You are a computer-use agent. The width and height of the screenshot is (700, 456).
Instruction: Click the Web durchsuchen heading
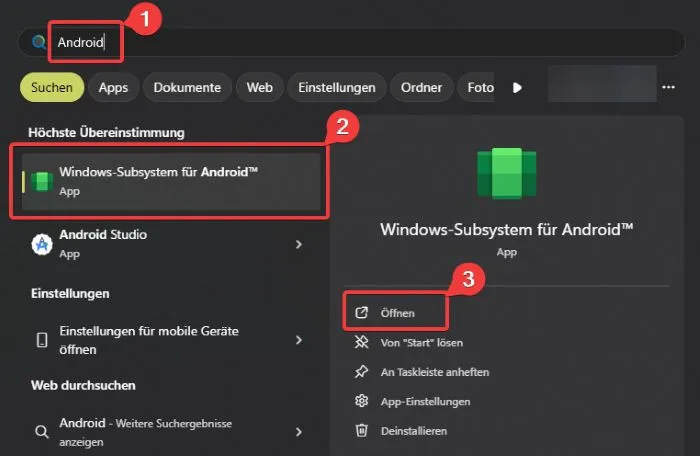coord(83,385)
